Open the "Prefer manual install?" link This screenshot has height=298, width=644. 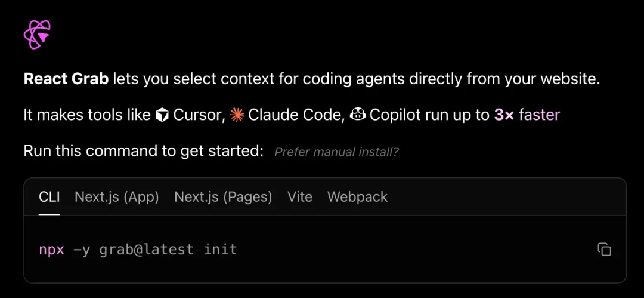click(x=336, y=152)
